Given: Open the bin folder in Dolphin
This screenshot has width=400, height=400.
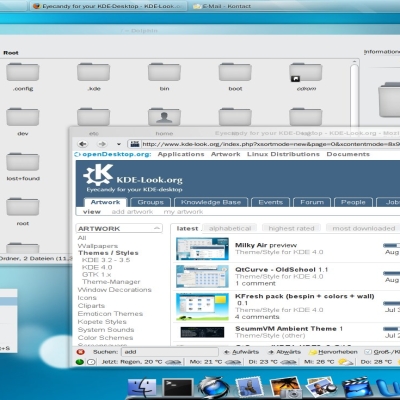Looking at the screenshot, I should pyautogui.click(x=164, y=77).
